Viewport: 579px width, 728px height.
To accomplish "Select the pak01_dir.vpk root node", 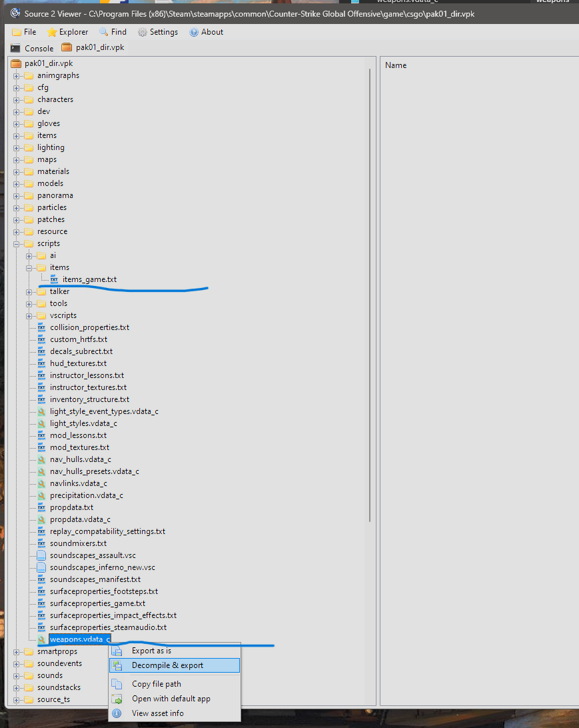I will (x=49, y=63).
